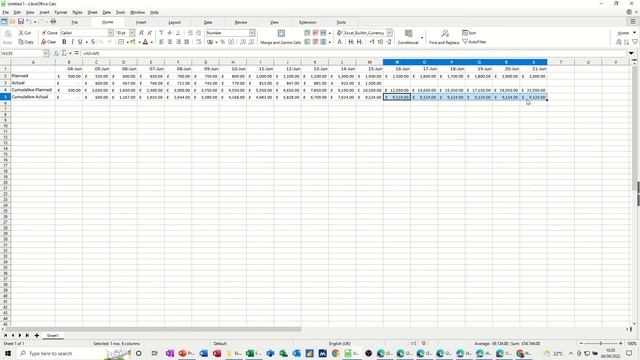Open the cell style dropdown

[389, 33]
